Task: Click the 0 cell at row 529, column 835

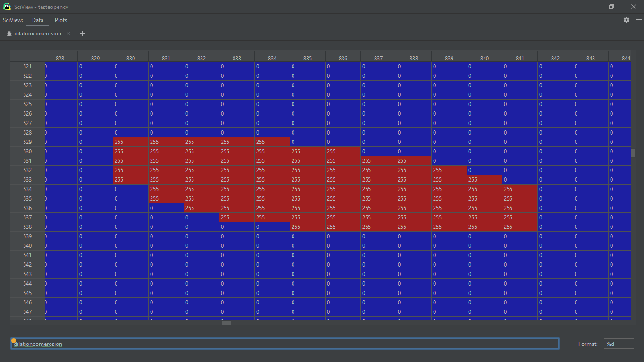Action: [308, 142]
